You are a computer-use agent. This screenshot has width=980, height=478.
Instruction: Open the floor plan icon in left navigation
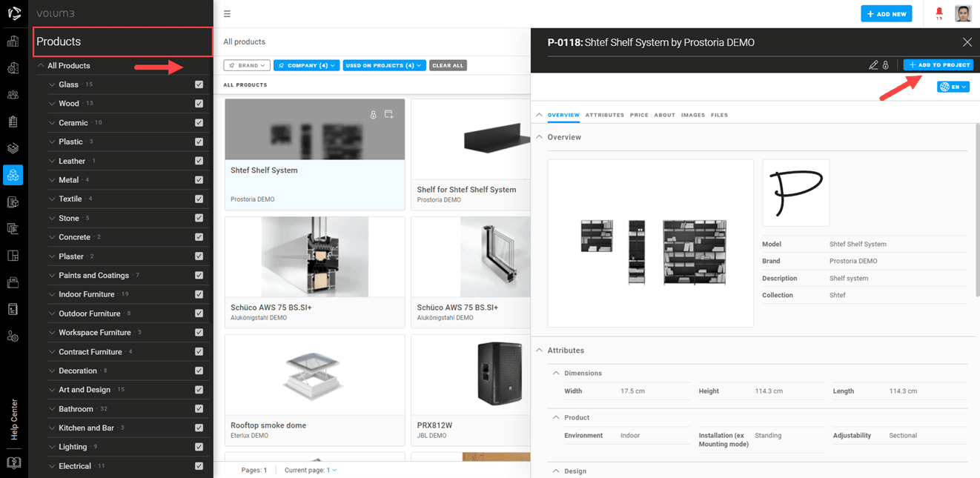[13, 256]
